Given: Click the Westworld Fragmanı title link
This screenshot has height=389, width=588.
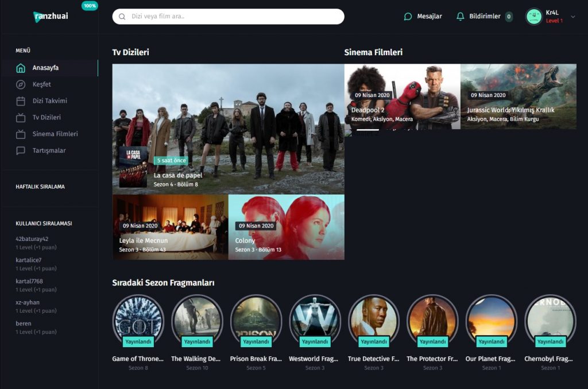Looking at the screenshot, I should point(315,359).
